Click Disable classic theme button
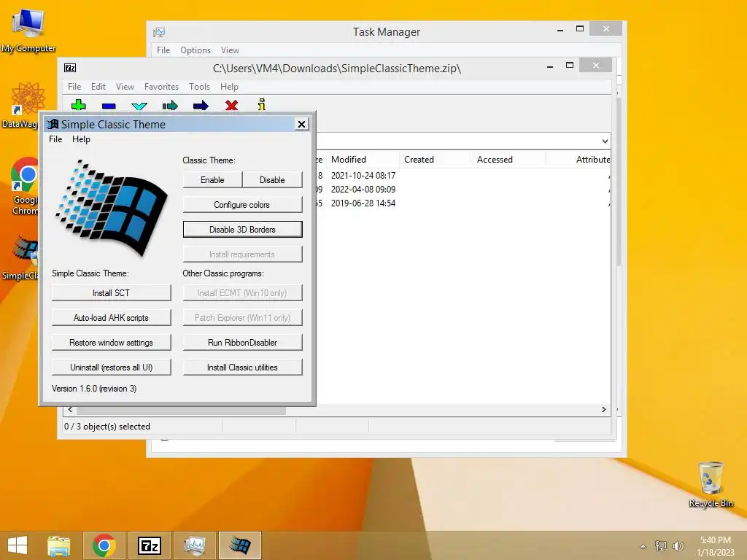 pyautogui.click(x=272, y=180)
